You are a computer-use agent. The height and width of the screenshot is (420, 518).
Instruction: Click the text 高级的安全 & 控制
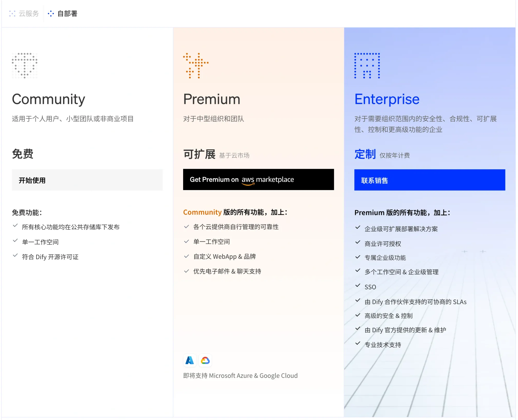tap(388, 316)
